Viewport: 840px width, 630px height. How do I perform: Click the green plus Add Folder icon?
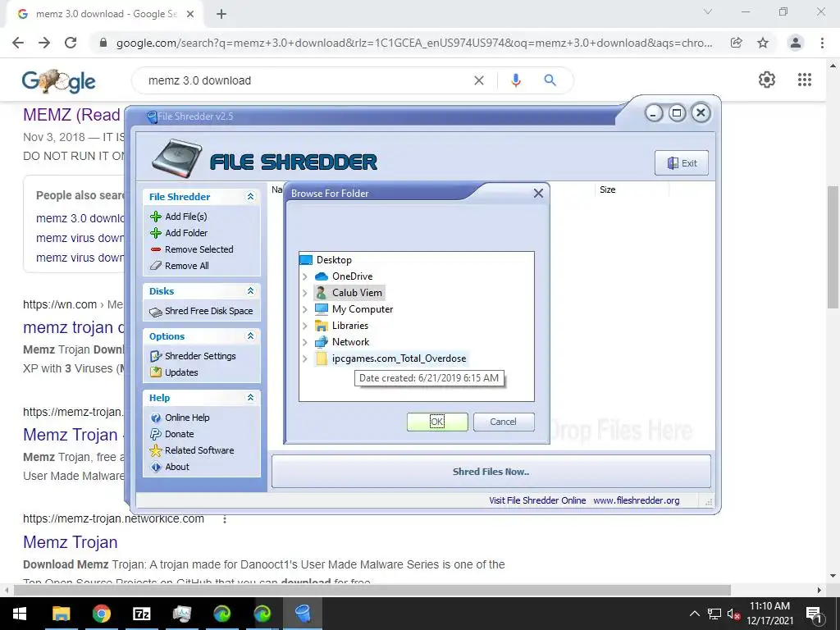[x=155, y=233]
